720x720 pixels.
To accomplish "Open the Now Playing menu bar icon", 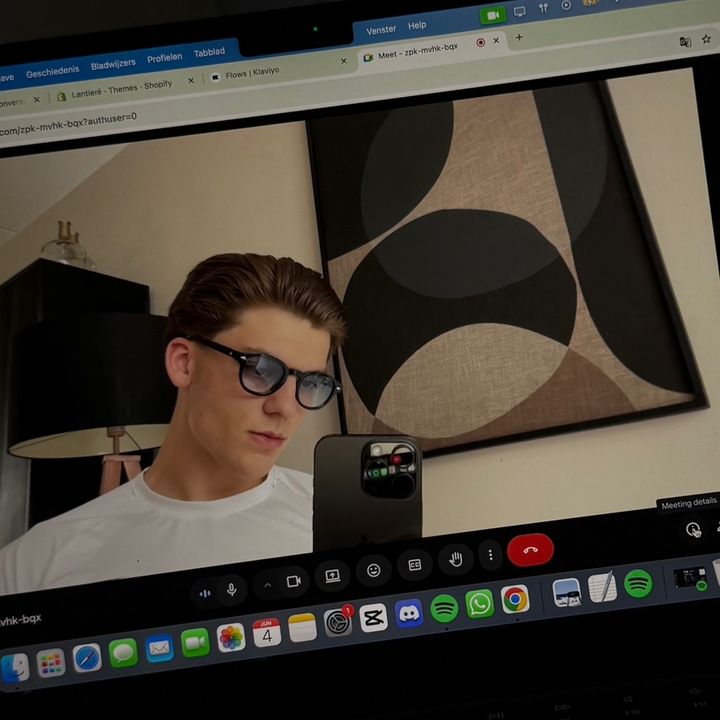I will coord(566,5).
